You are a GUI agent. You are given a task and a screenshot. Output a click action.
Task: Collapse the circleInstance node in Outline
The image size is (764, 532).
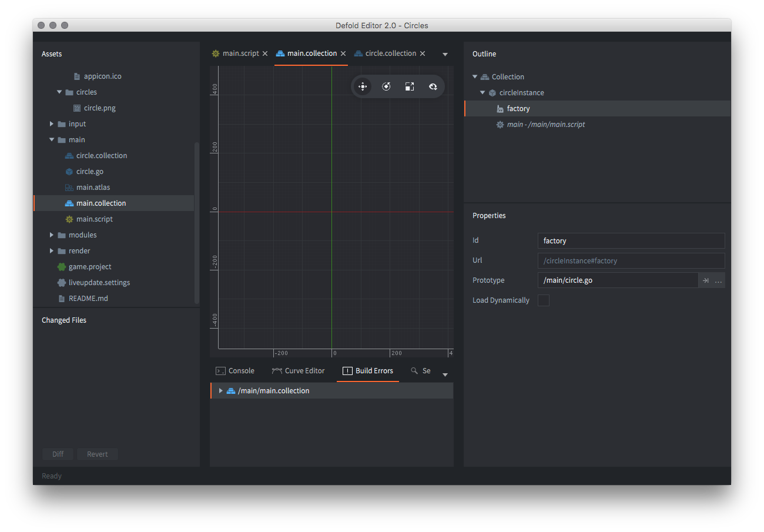coord(482,93)
